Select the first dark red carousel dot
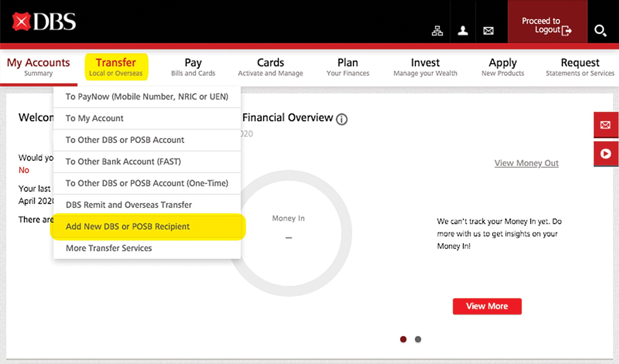The height and width of the screenshot is (364, 619). [x=403, y=339]
